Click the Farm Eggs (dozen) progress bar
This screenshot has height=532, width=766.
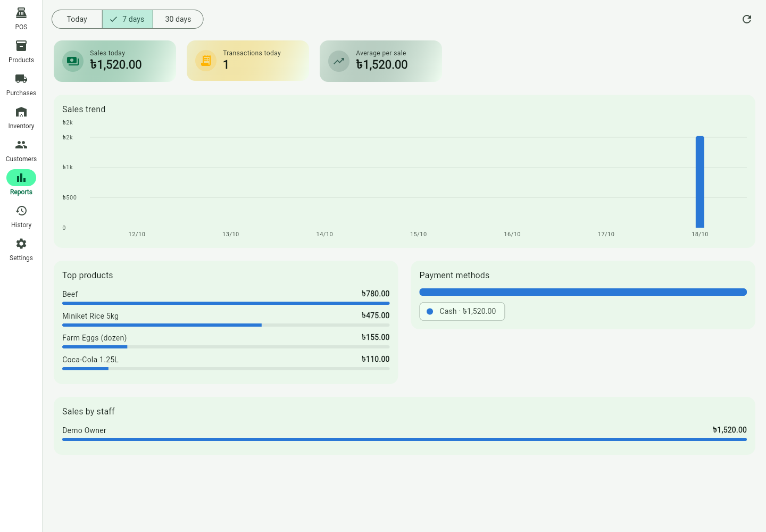pos(226,347)
